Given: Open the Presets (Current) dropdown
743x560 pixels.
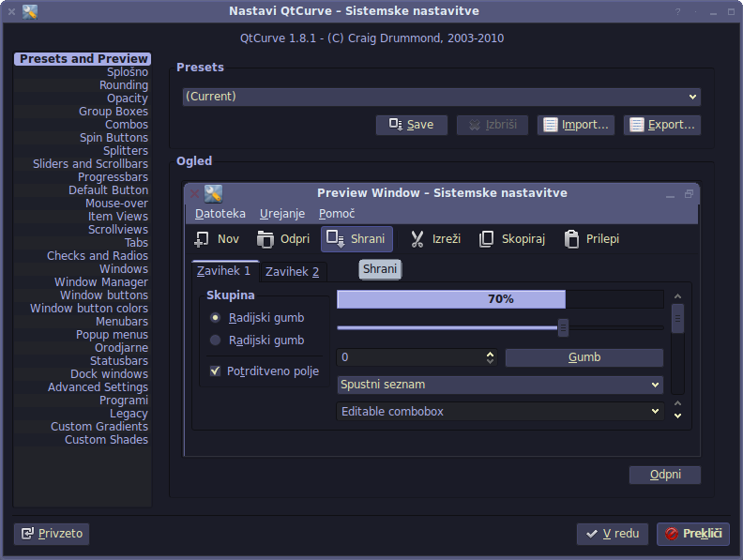Looking at the screenshot, I should coord(442,97).
